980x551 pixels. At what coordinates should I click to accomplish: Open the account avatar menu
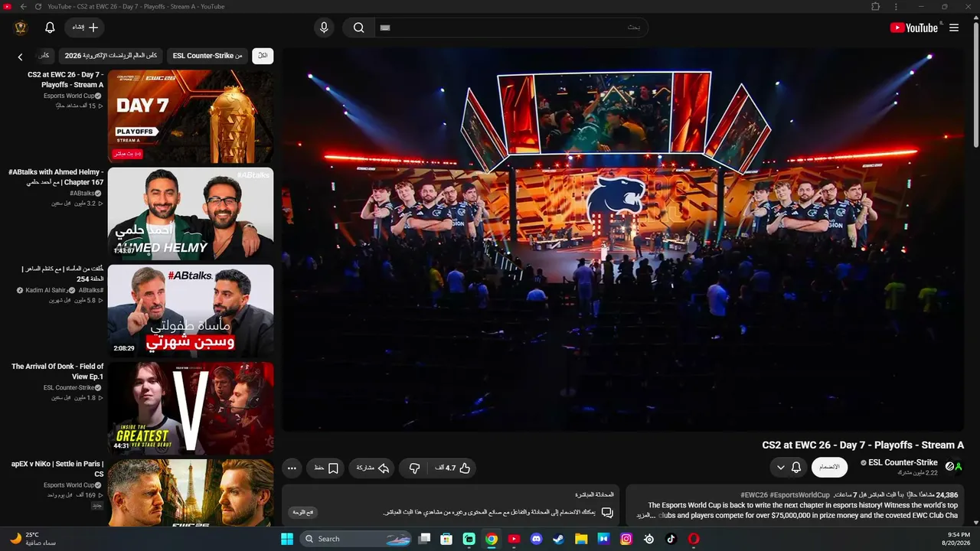tap(21, 28)
